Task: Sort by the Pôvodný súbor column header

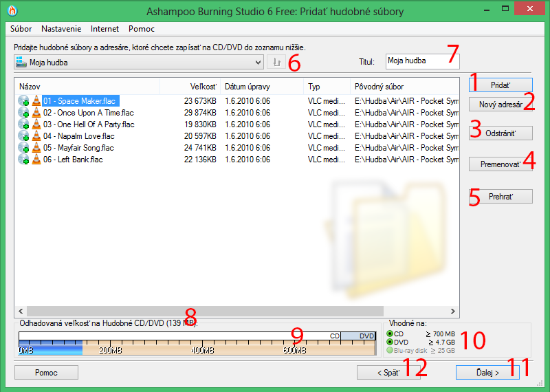Action: click(x=404, y=87)
